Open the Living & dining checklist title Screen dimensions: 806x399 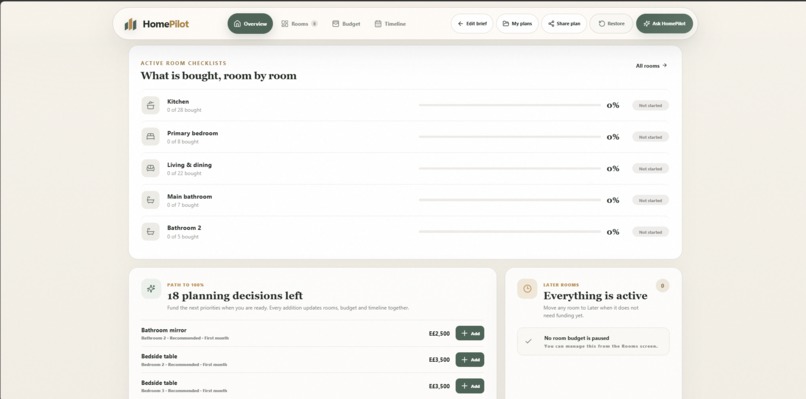pyautogui.click(x=189, y=165)
